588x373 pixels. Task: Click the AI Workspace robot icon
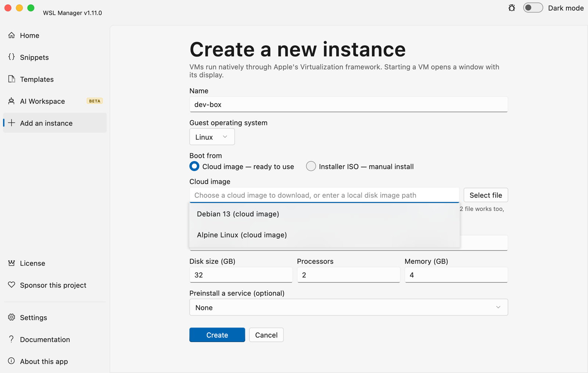[x=11, y=101]
